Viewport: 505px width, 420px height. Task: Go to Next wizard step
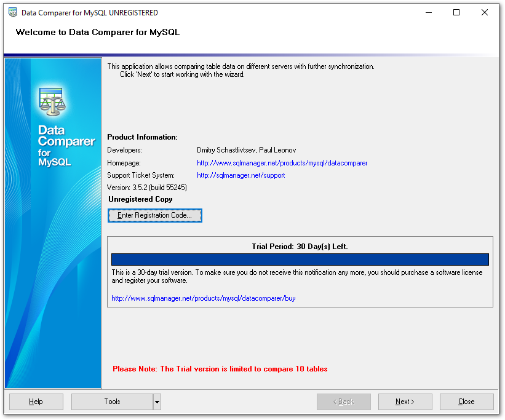click(x=405, y=402)
